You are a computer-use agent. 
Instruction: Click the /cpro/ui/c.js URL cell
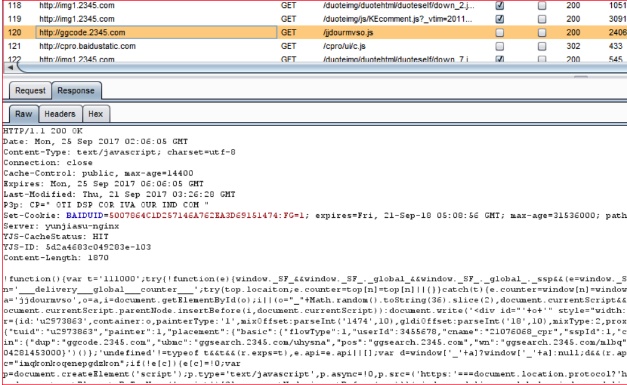(344, 46)
